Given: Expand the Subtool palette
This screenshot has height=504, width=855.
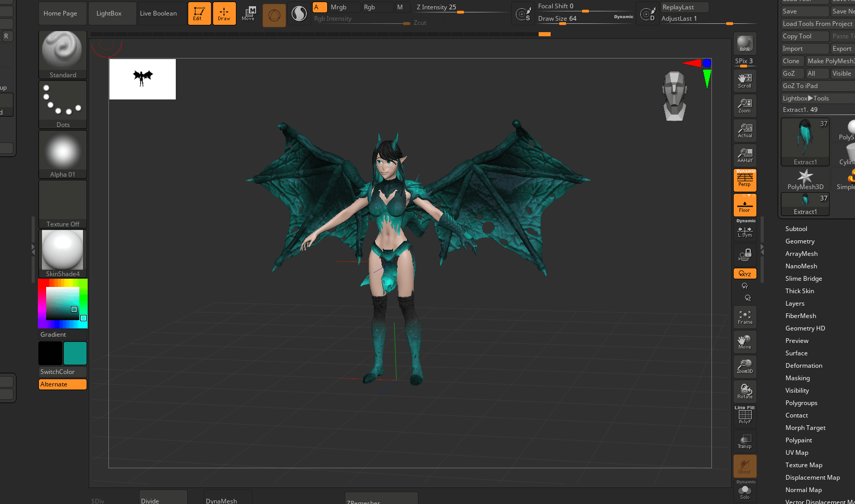Looking at the screenshot, I should click(x=796, y=229).
